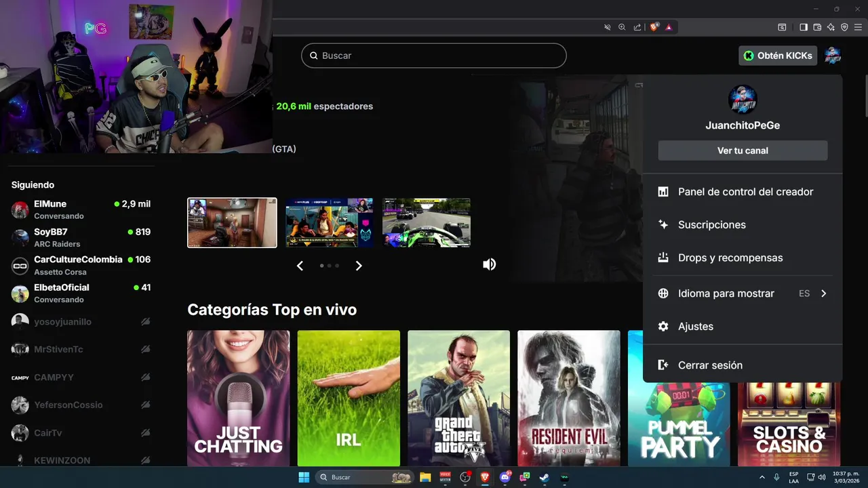Open the Slots & Casino category card
This screenshot has height=488, width=868.
pyautogui.click(x=789, y=424)
